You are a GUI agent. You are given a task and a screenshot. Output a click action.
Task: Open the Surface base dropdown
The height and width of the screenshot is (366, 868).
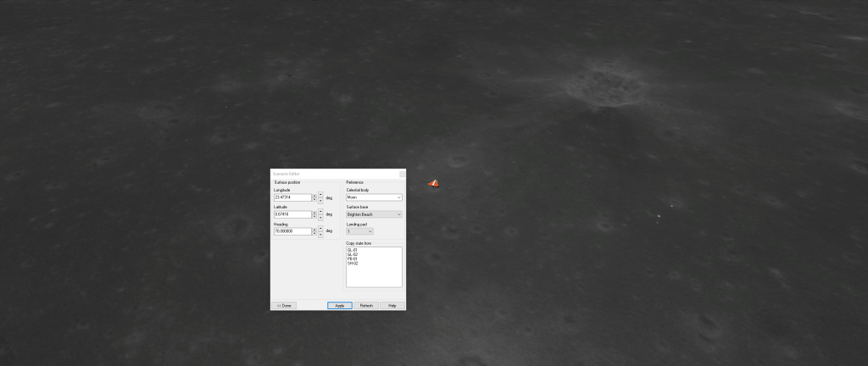point(374,214)
